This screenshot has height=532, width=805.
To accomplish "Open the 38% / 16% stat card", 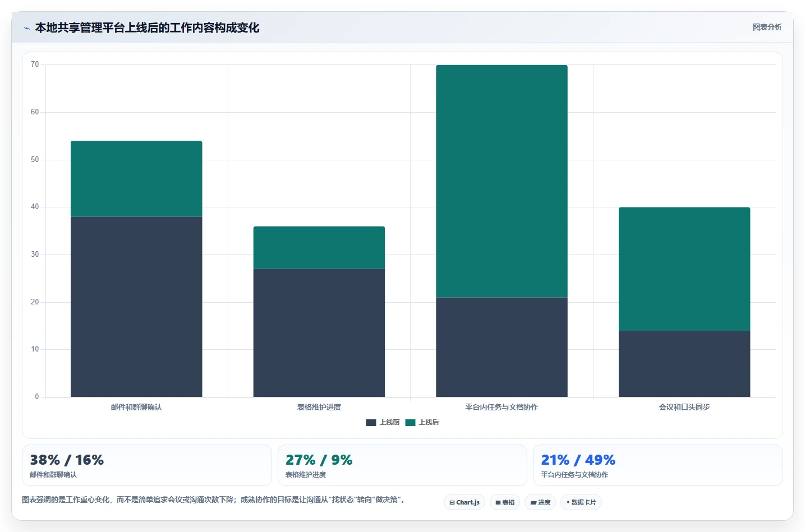I will click(x=147, y=465).
